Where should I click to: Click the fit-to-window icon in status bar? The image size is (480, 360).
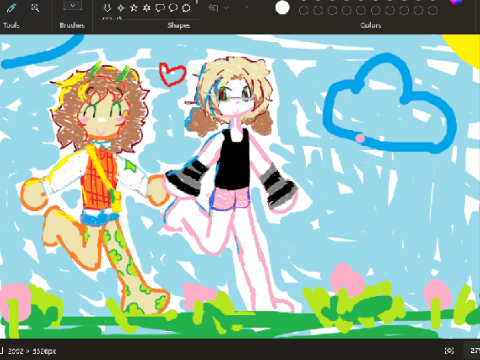tap(449, 350)
